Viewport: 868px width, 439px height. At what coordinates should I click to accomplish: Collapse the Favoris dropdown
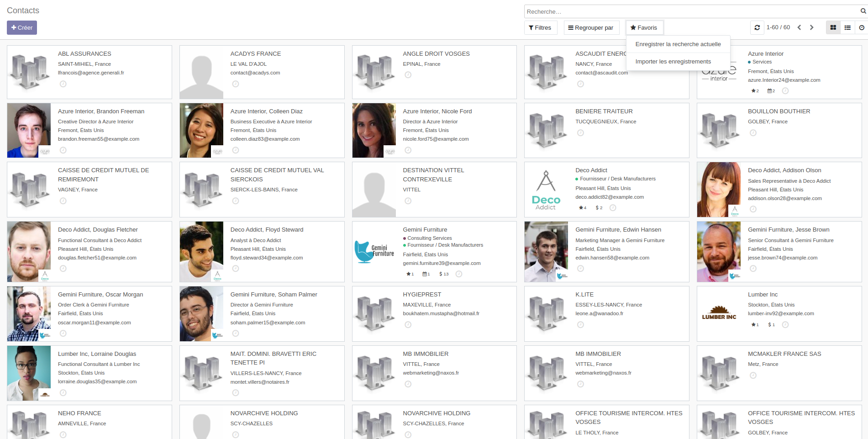[x=644, y=28]
